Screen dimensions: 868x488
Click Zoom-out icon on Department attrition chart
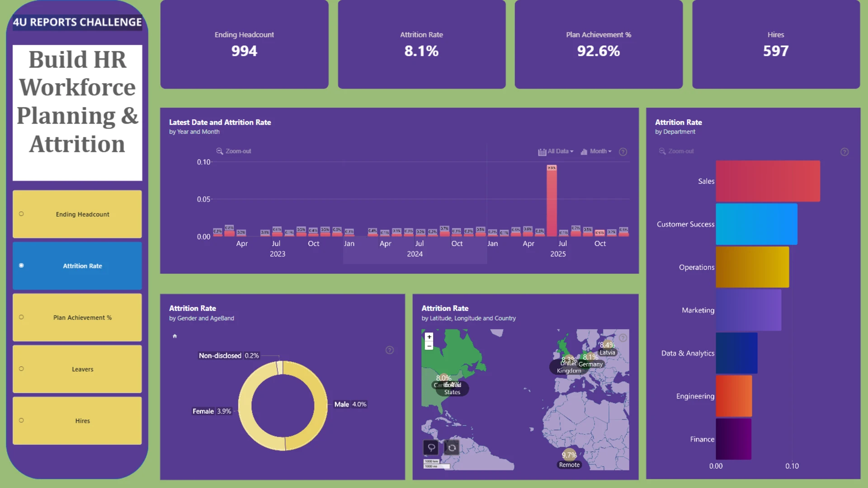click(662, 151)
